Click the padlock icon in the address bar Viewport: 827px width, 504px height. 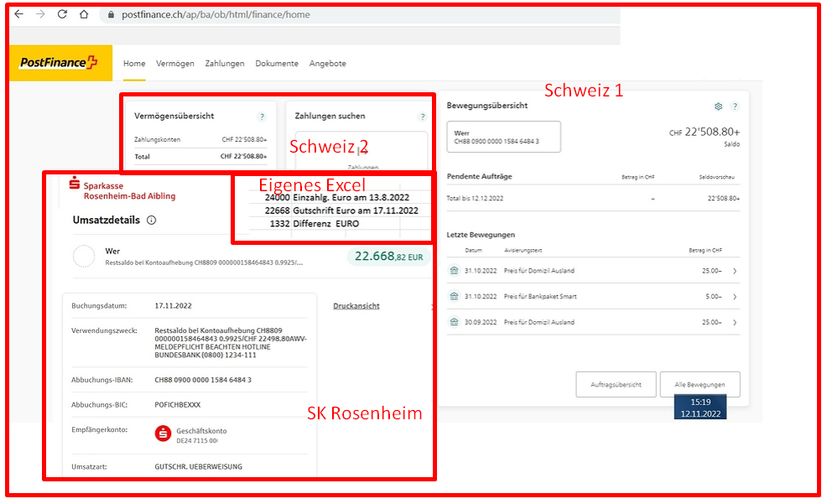coord(111,15)
